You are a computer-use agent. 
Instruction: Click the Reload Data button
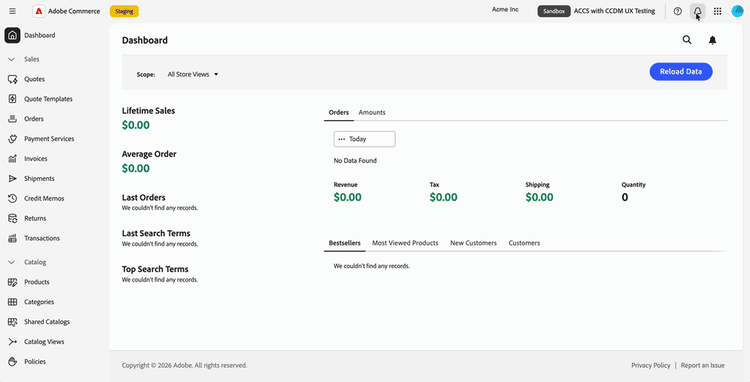click(681, 72)
